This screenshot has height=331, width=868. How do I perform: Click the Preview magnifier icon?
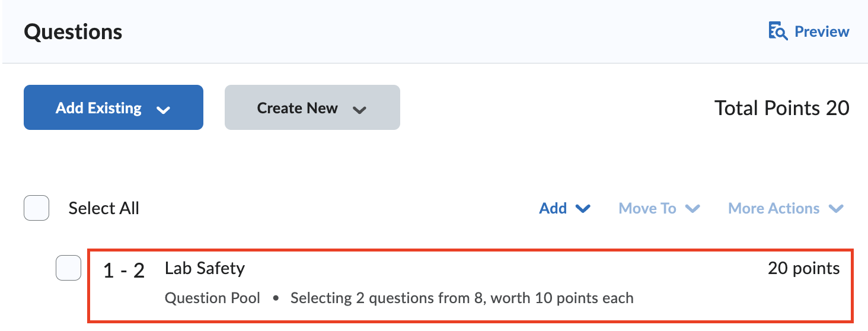click(x=777, y=31)
